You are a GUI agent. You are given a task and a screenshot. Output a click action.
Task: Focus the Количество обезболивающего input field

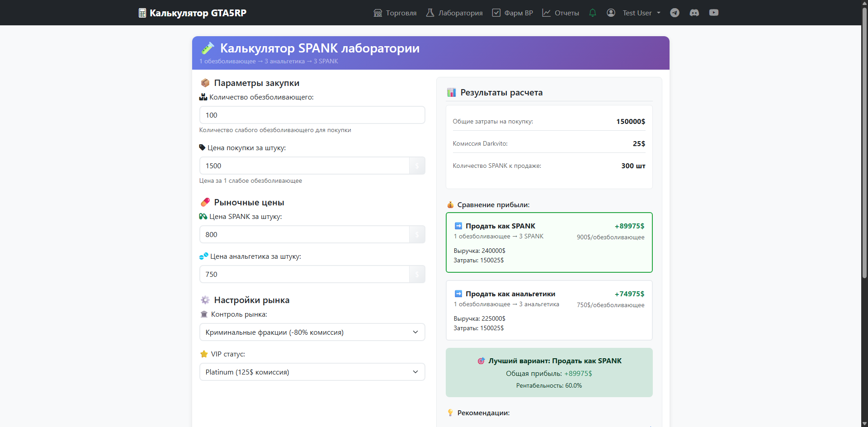point(312,115)
